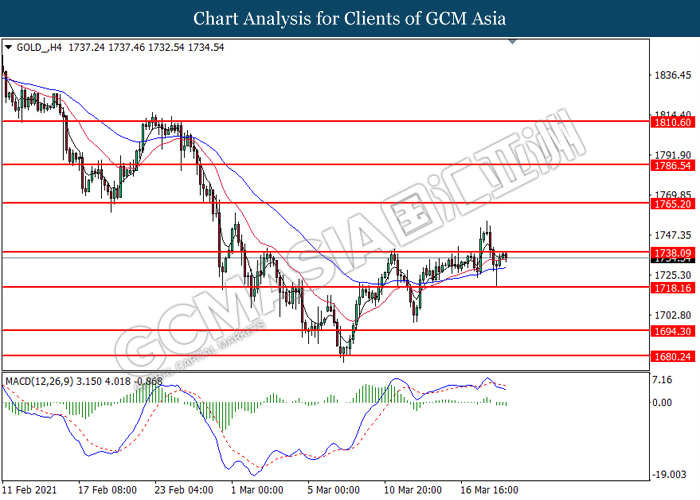Select the 1738.09 price level label

coord(672,253)
